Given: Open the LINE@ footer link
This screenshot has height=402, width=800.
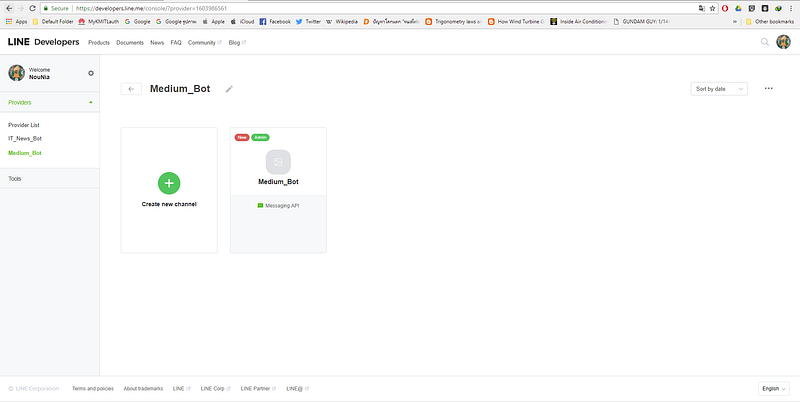Looking at the screenshot, I should (297, 389).
